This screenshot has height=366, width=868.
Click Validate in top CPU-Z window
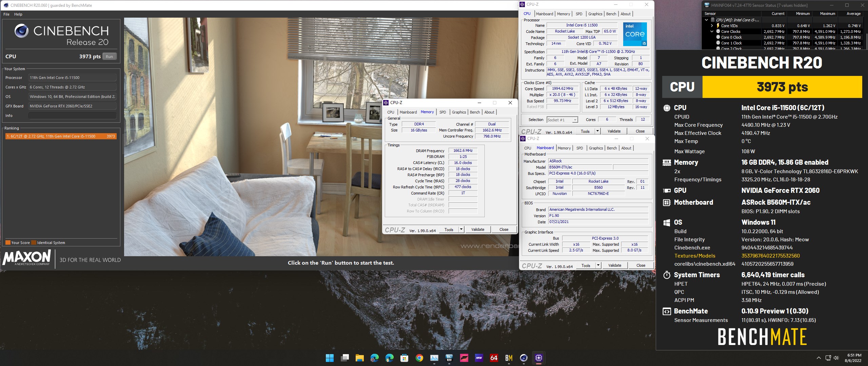[x=614, y=131]
